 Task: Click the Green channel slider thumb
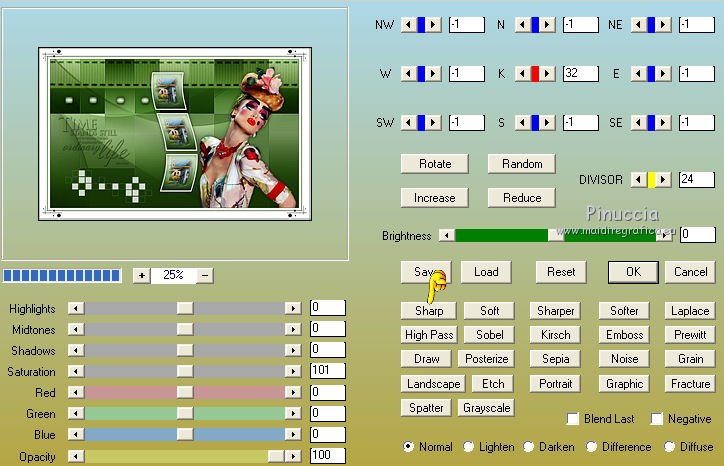click(x=185, y=413)
